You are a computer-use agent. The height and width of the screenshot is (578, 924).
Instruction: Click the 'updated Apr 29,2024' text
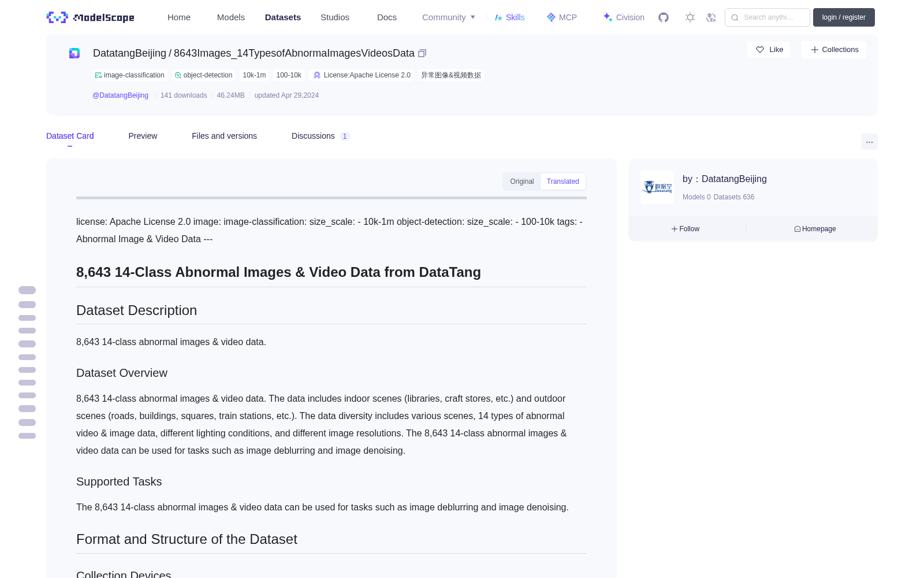(x=286, y=95)
